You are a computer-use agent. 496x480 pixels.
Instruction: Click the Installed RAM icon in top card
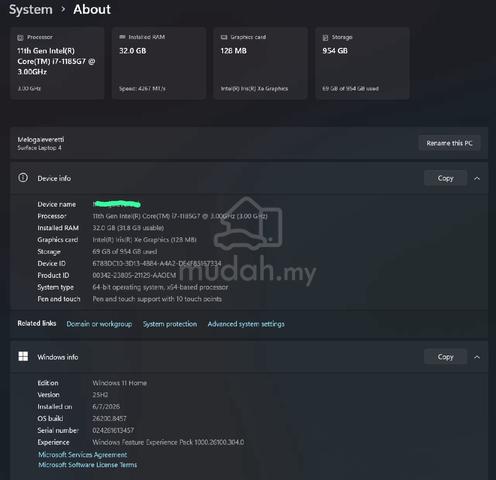coord(122,37)
